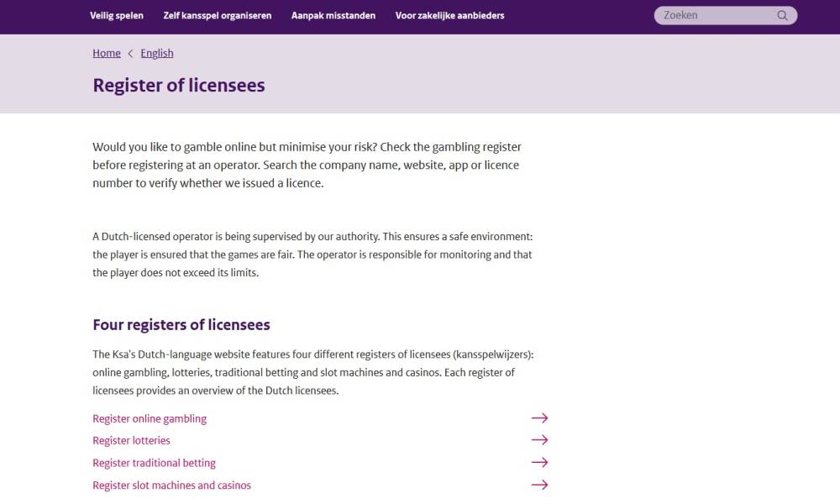Click the magnifier icon in the search box
The image size is (840, 504).
coord(783,15)
